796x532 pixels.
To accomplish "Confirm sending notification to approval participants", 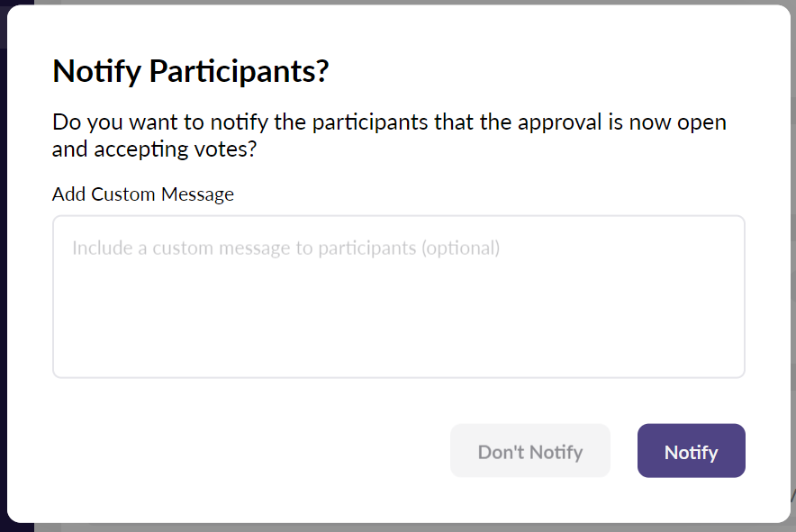I will point(691,451).
